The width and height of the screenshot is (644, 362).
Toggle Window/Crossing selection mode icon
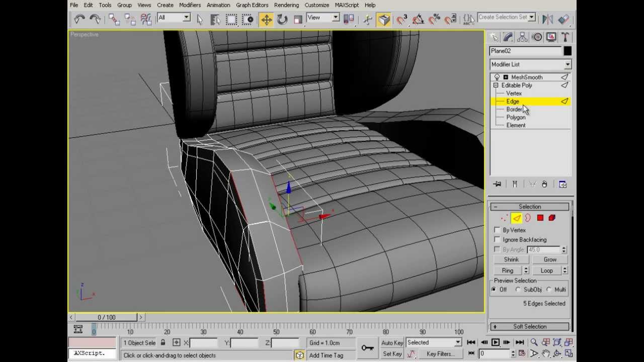click(247, 19)
